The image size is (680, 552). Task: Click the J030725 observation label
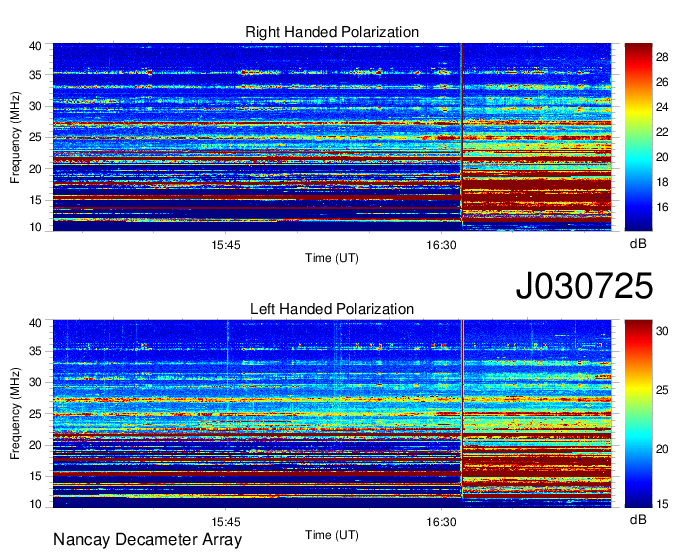coord(584,285)
